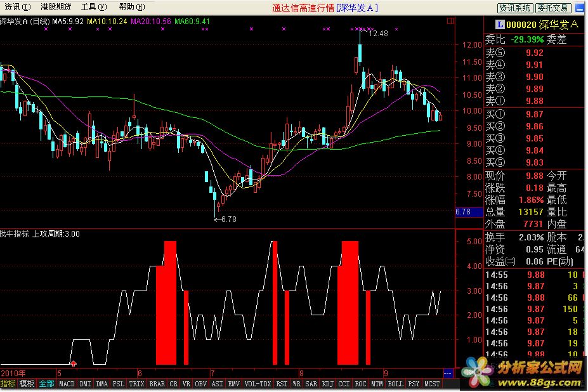
Task: Select the 指标 tab
Action: 8,384
